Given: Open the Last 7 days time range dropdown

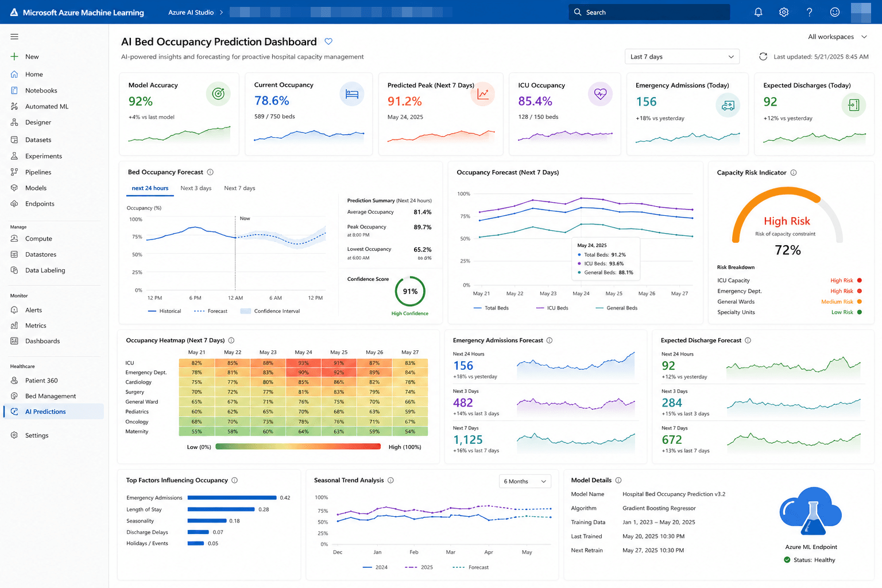Looking at the screenshot, I should (x=682, y=57).
